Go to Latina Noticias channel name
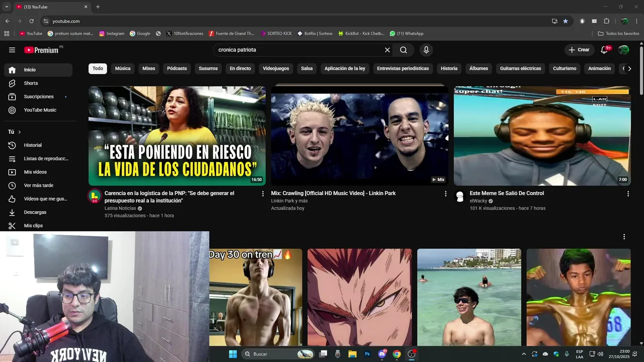Image resolution: width=644 pixels, height=362 pixels. pos(120,208)
